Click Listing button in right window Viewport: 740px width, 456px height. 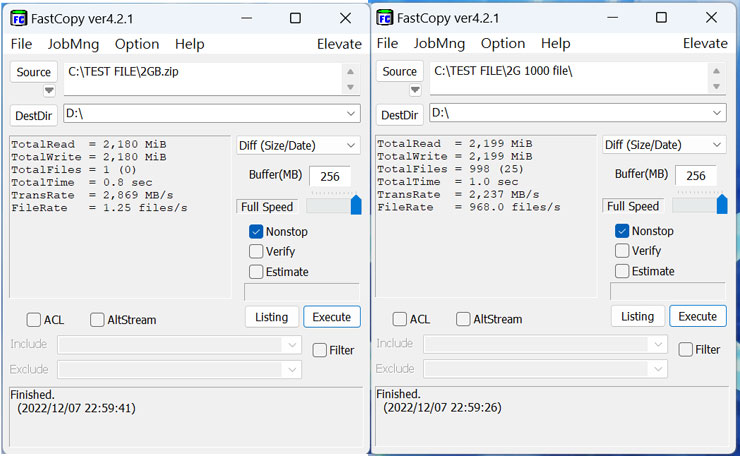pos(638,316)
